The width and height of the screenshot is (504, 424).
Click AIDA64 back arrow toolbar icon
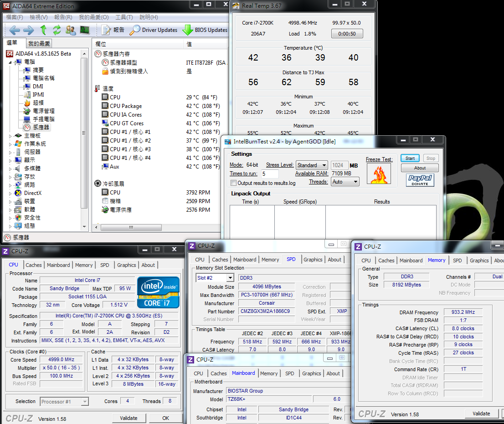click(15, 30)
